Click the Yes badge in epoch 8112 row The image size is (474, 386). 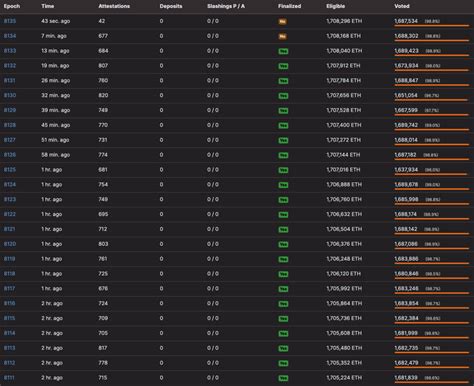coord(283,363)
